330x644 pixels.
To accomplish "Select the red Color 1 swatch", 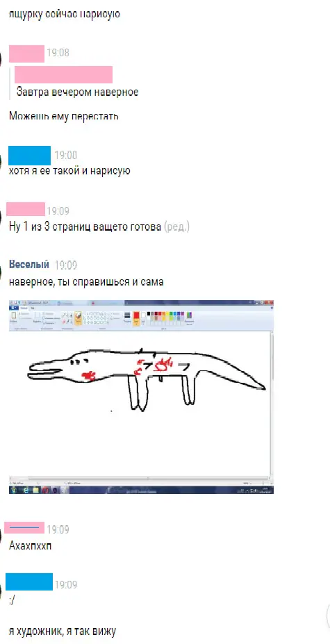I will click(x=136, y=317).
